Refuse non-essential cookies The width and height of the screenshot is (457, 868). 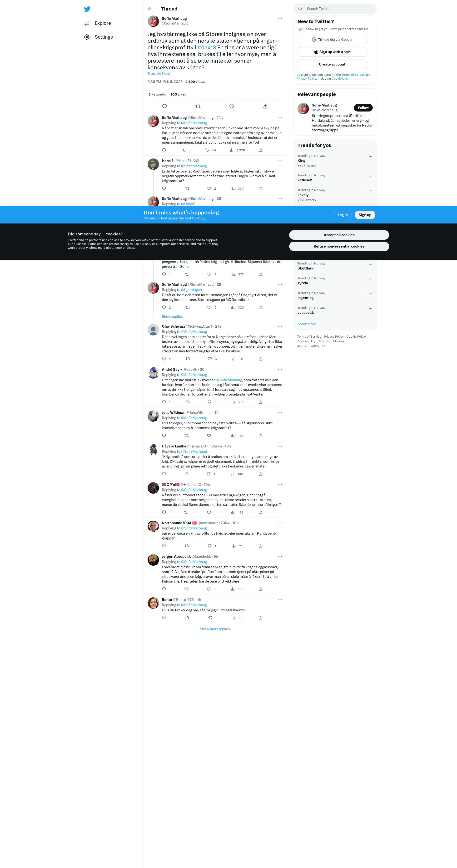coord(339,246)
